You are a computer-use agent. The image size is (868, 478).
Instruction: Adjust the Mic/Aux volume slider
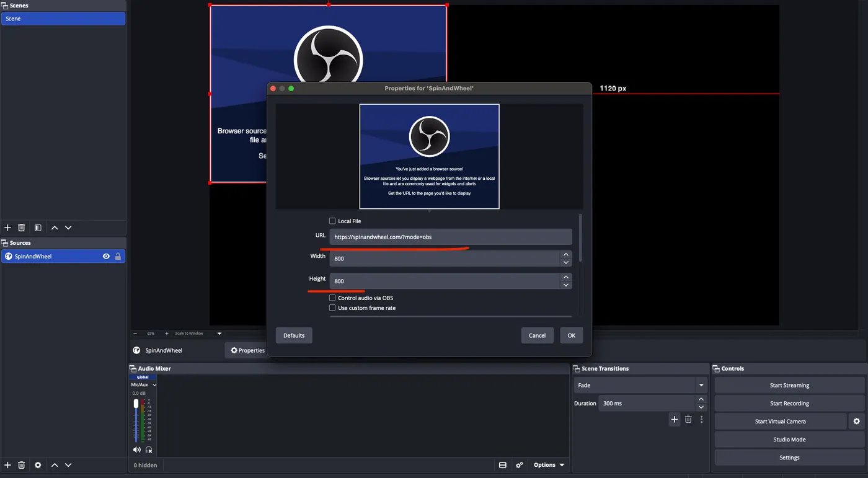(136, 420)
